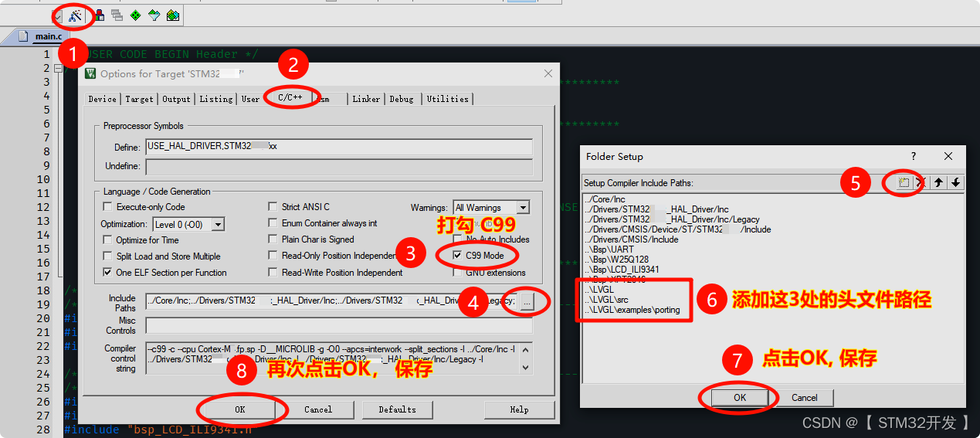Click compiler control string scrollbar down arrow
This screenshot has height=438, width=980.
tap(527, 368)
